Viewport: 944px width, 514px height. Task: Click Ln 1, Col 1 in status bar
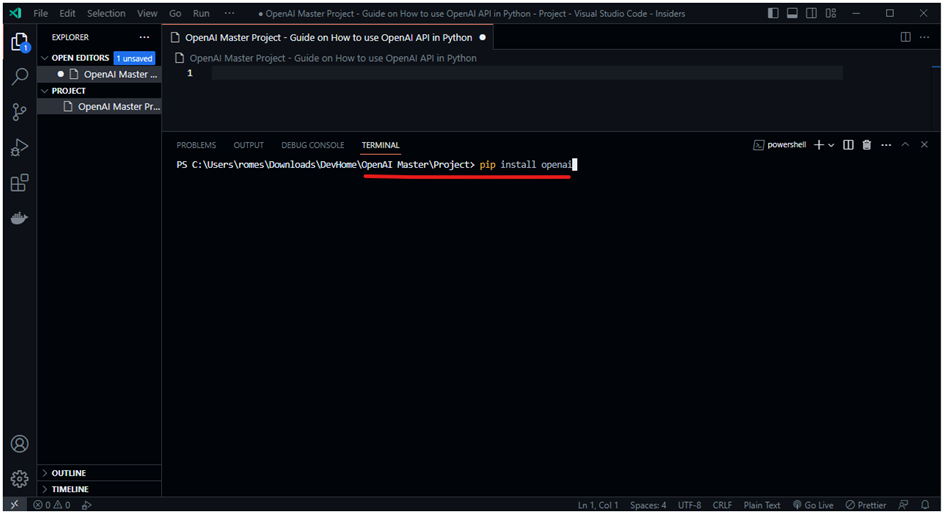(x=598, y=505)
